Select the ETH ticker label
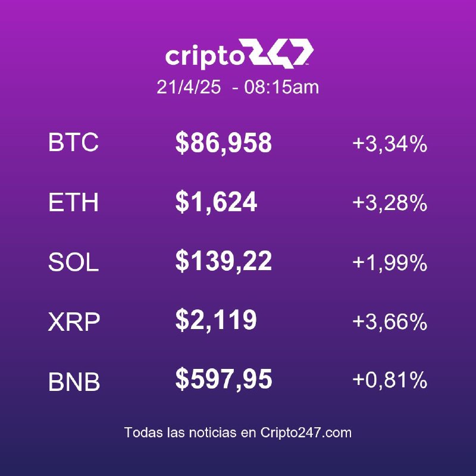Image resolution: width=476 pixels, height=476 pixels. [x=73, y=202]
